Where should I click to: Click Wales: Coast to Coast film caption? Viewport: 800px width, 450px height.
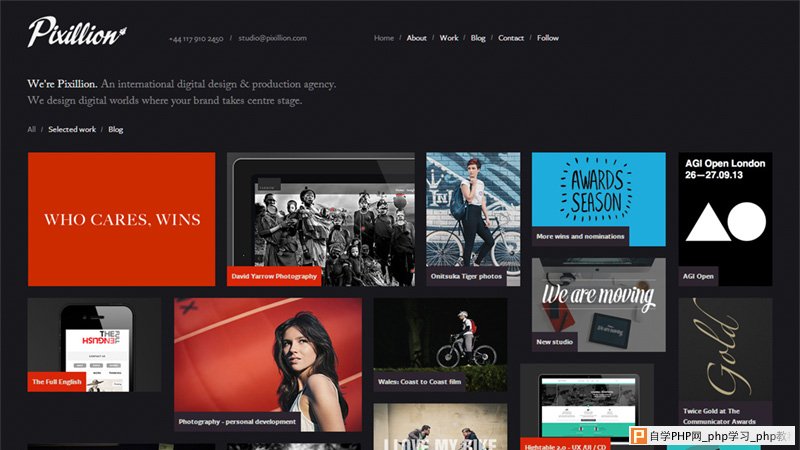(x=419, y=382)
